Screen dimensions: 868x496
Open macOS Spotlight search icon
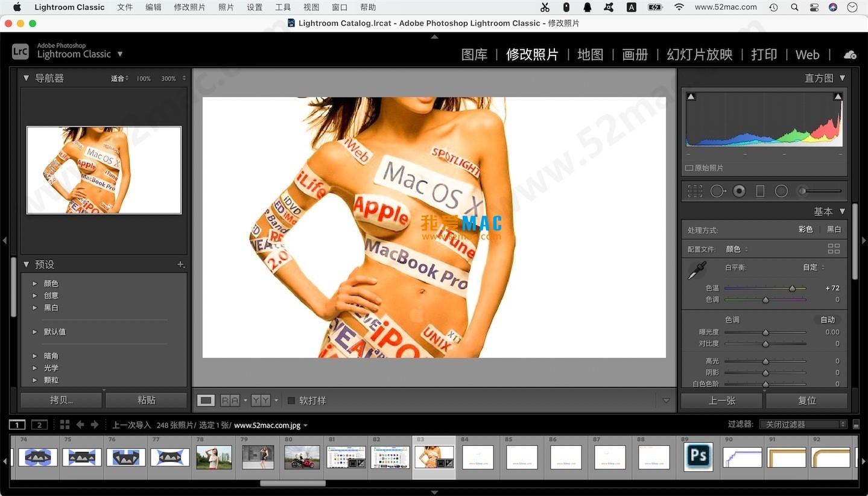(794, 7)
